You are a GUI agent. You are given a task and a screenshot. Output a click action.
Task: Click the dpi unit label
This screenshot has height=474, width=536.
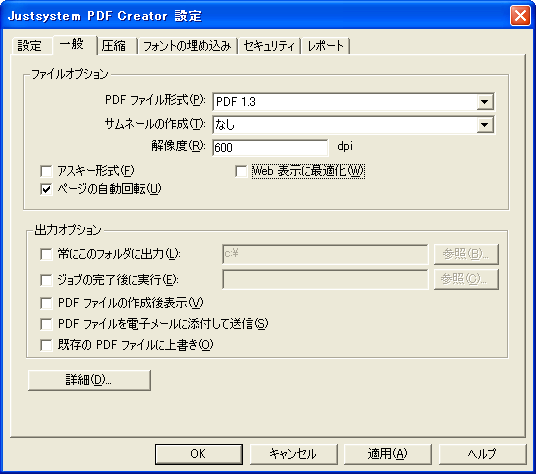click(x=345, y=146)
